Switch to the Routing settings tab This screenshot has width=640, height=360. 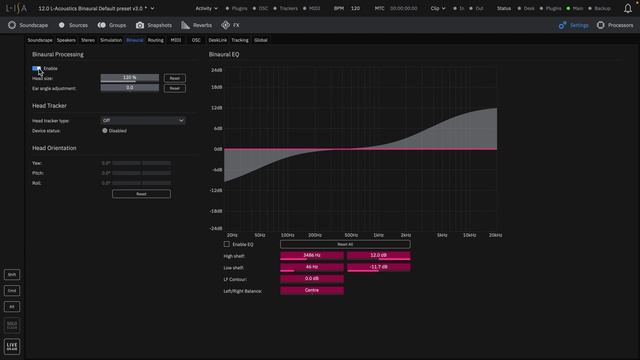tap(156, 40)
